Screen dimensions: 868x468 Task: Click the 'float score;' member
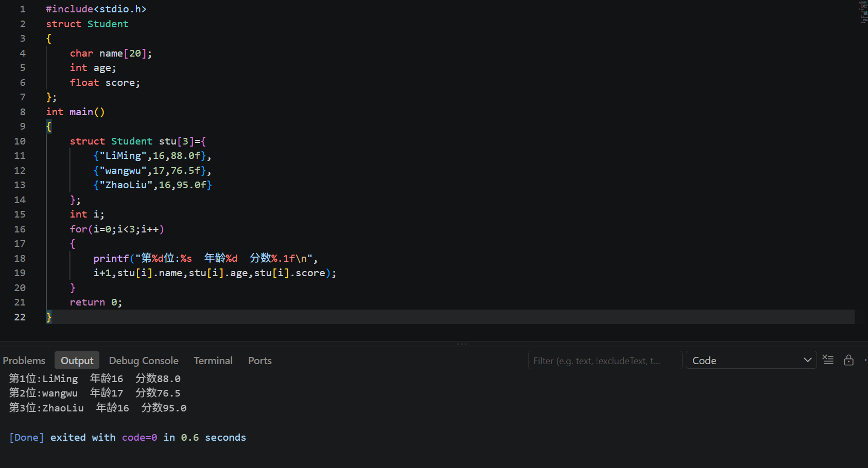(x=105, y=82)
